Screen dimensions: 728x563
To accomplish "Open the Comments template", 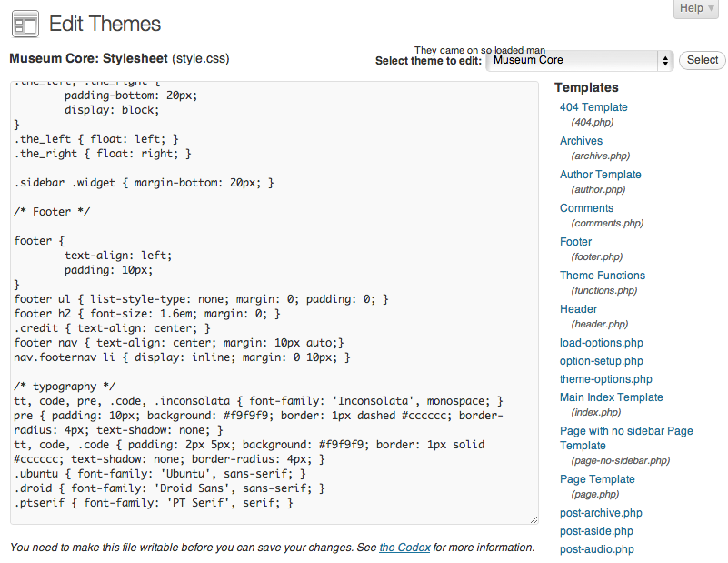I will click(x=586, y=208).
